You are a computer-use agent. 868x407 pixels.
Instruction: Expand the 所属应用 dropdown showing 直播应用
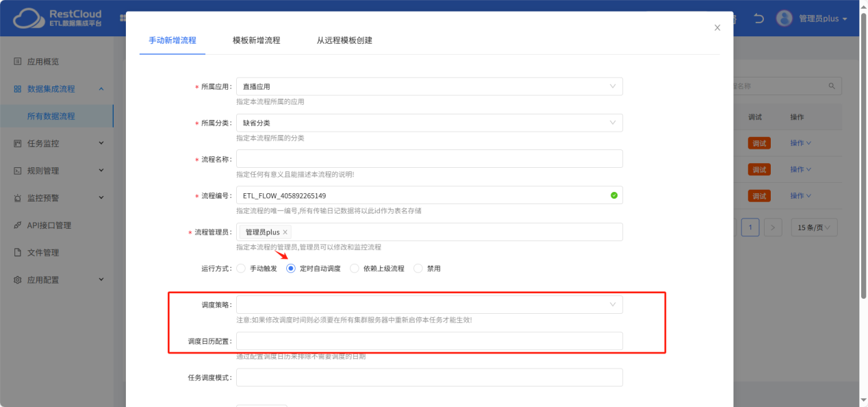(x=429, y=86)
